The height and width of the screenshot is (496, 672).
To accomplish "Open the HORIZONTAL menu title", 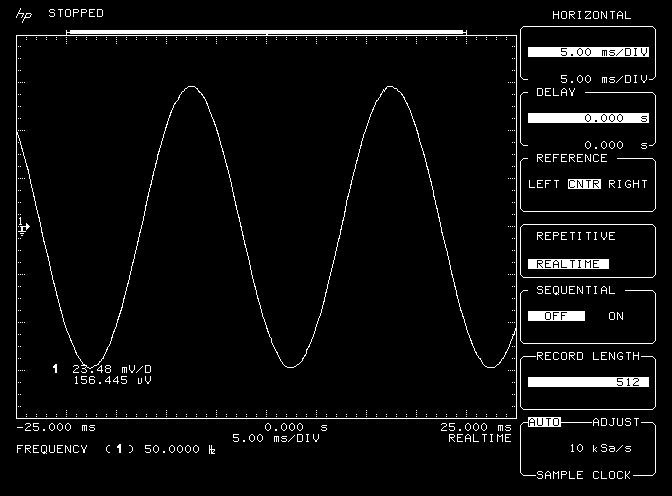I will point(592,15).
